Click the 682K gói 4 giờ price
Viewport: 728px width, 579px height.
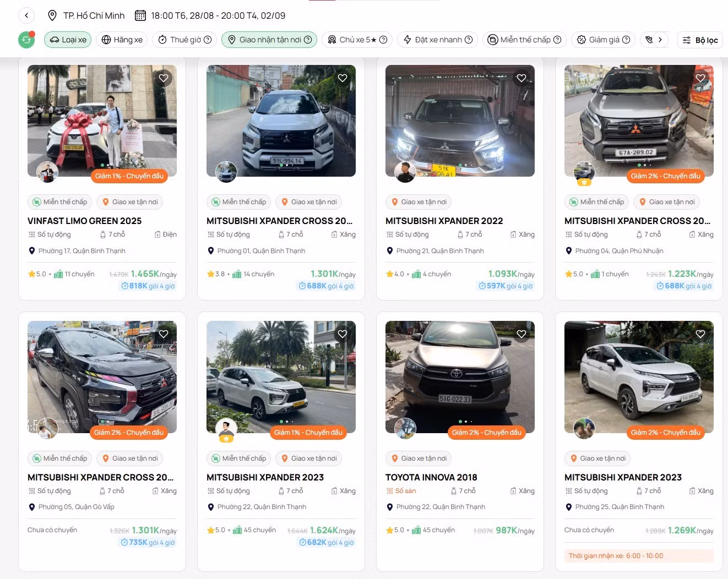coord(326,542)
